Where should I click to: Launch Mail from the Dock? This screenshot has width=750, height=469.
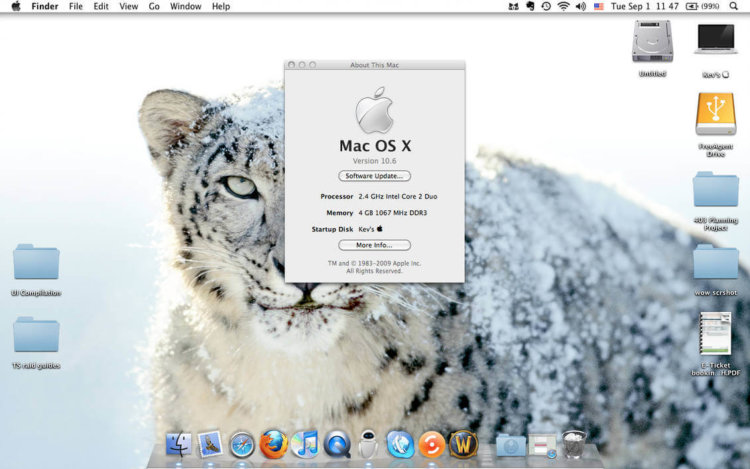click(210, 444)
